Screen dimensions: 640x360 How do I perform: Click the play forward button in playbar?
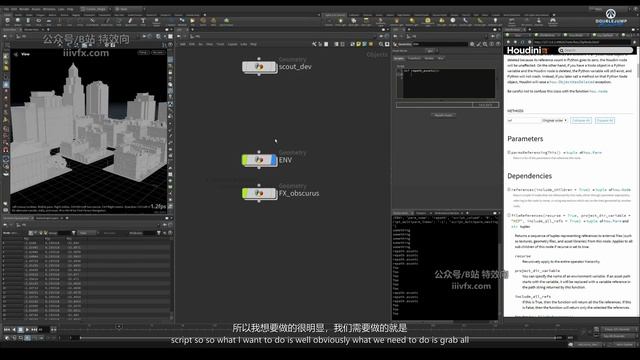click(27, 329)
